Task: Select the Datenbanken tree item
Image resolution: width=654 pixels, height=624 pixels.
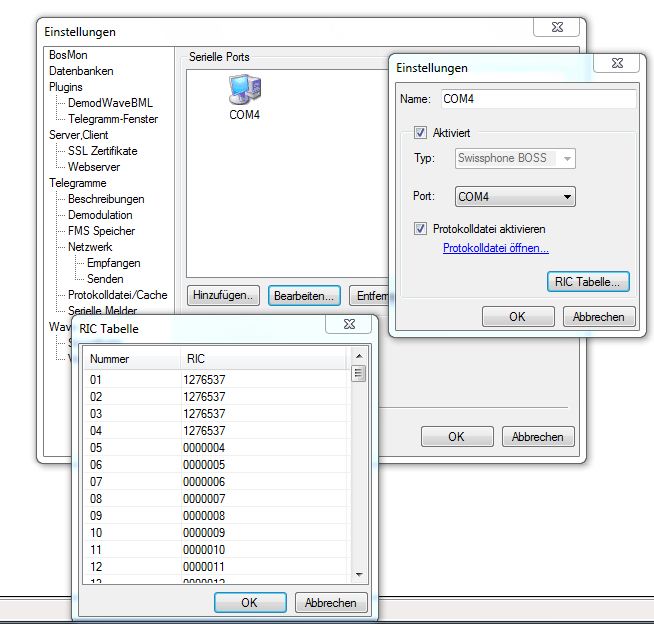Action: click(x=81, y=71)
